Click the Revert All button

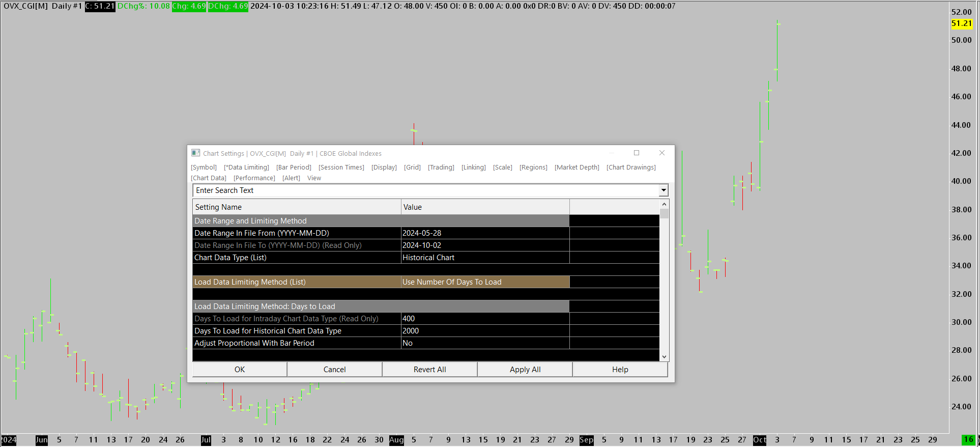tap(430, 370)
